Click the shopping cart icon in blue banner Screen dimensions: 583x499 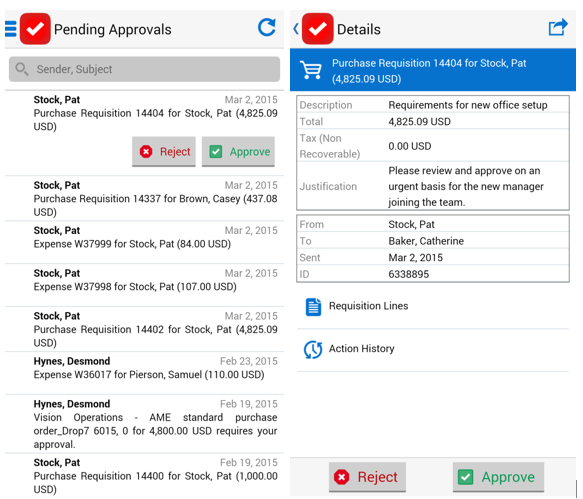[x=311, y=70]
